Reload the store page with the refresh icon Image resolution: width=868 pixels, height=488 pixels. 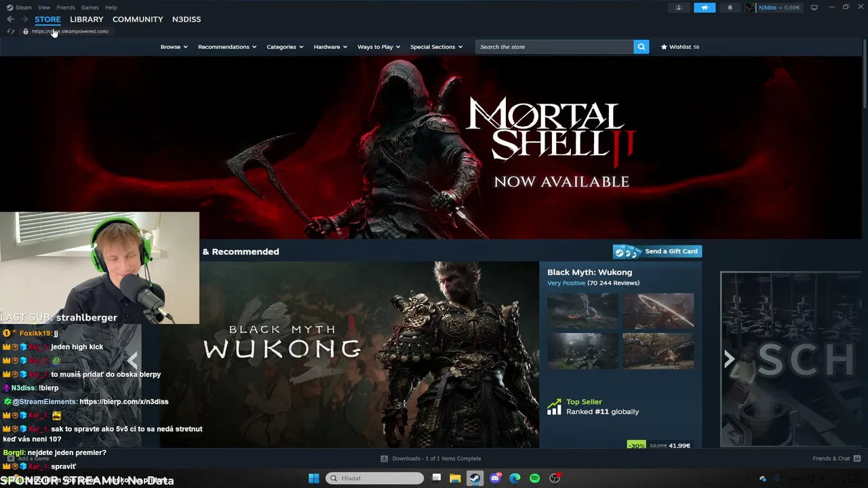click(11, 31)
